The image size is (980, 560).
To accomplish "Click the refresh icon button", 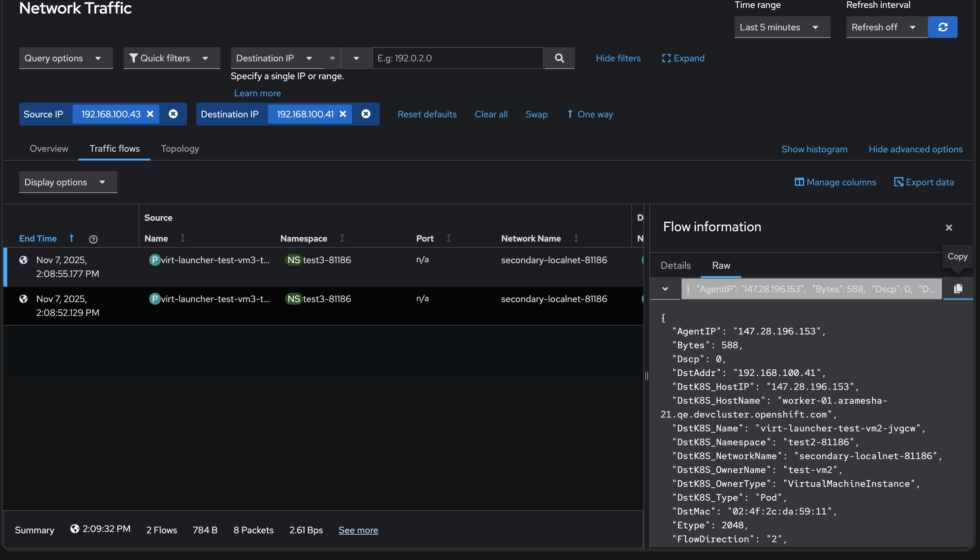I will click(x=942, y=27).
